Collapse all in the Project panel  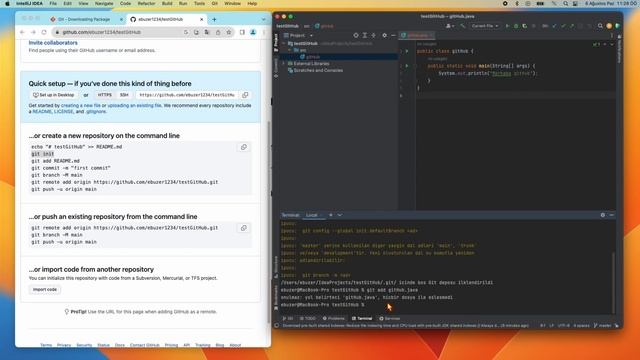[x=373, y=36]
